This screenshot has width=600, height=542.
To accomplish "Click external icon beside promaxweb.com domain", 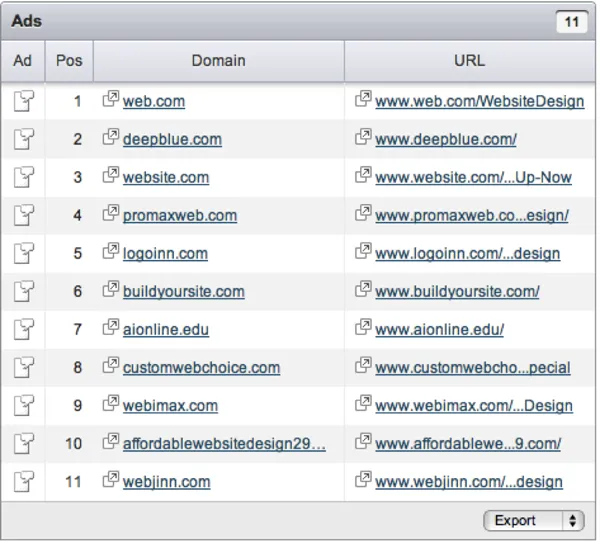I will 111,214.
